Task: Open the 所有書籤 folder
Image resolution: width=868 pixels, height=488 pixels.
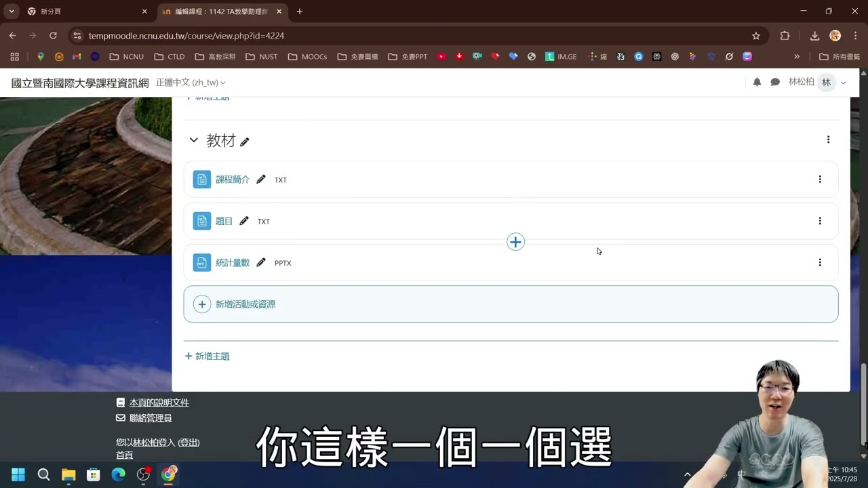Action: pos(840,57)
